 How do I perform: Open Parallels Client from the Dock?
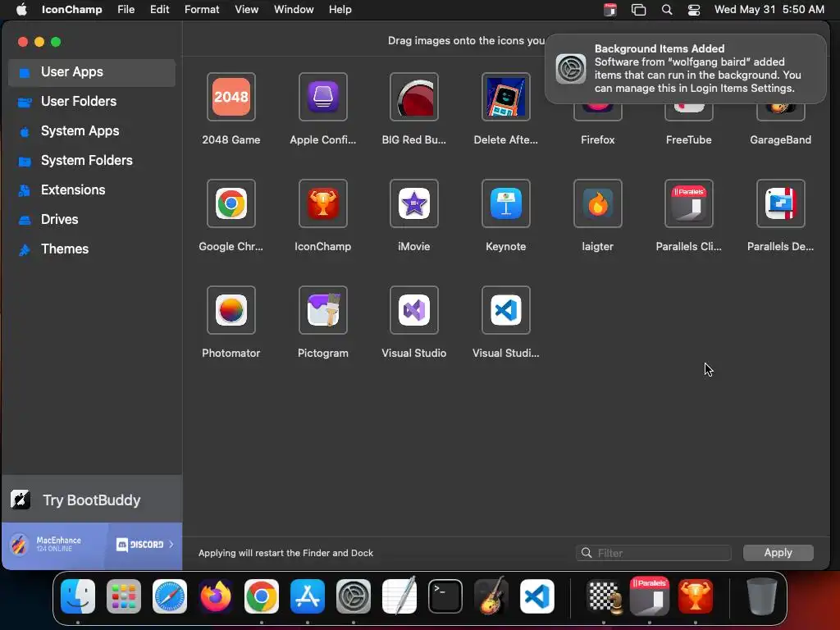point(650,596)
